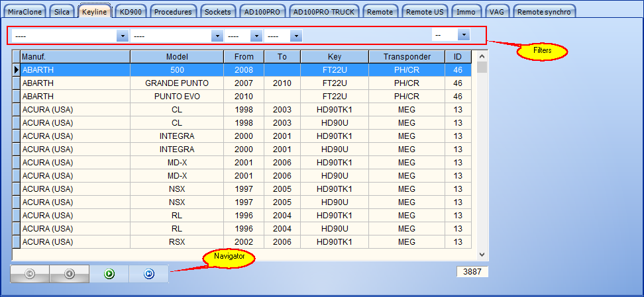
Task: Open the manufacturer filter dropdown
Action: click(x=123, y=36)
